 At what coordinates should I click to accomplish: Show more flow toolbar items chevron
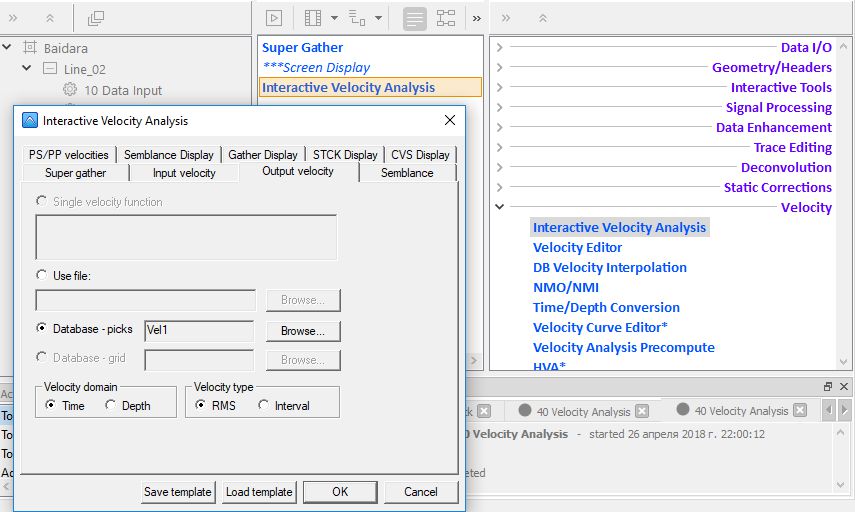(477, 19)
